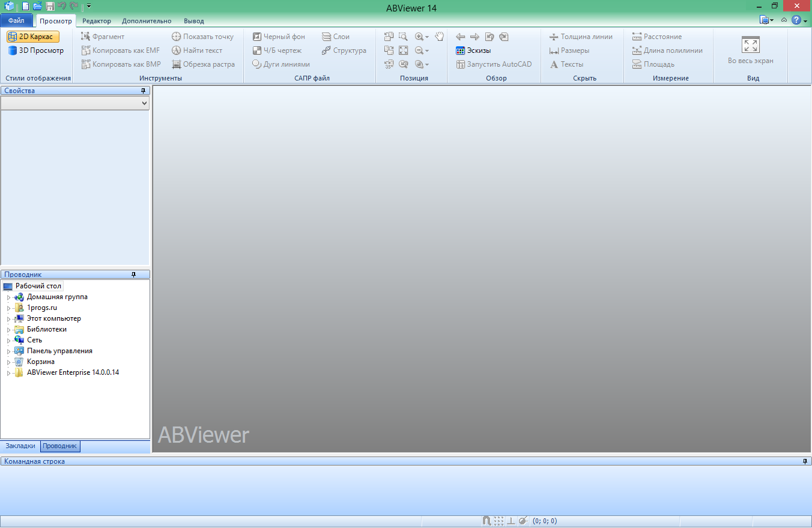This screenshot has width=812, height=528.
Task: Switch to the Редактор ribbon tab
Action: click(x=96, y=20)
